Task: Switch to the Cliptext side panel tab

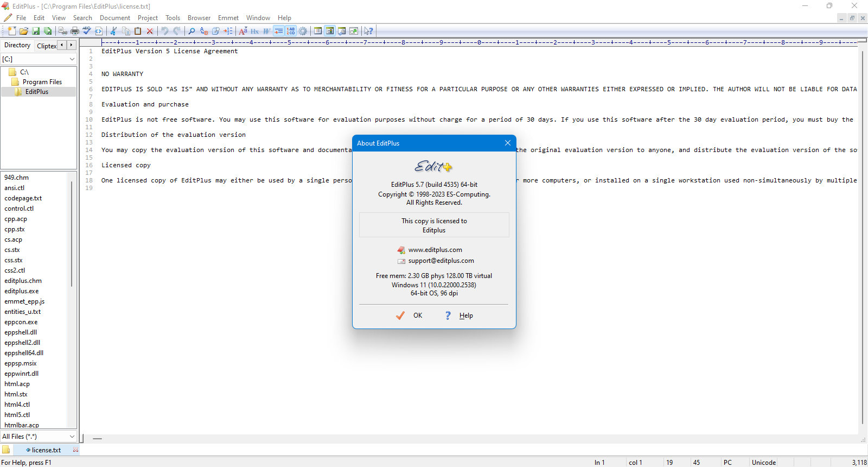Action: pyautogui.click(x=46, y=46)
